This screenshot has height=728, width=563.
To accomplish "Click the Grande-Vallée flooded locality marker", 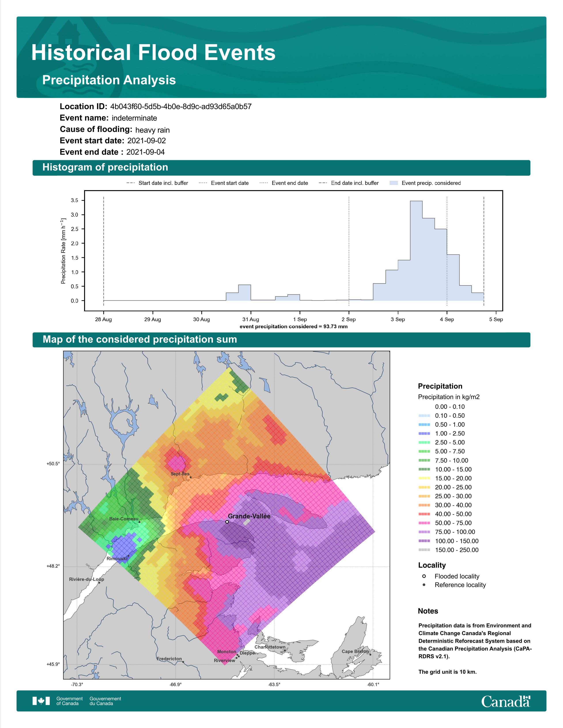I will (227, 522).
